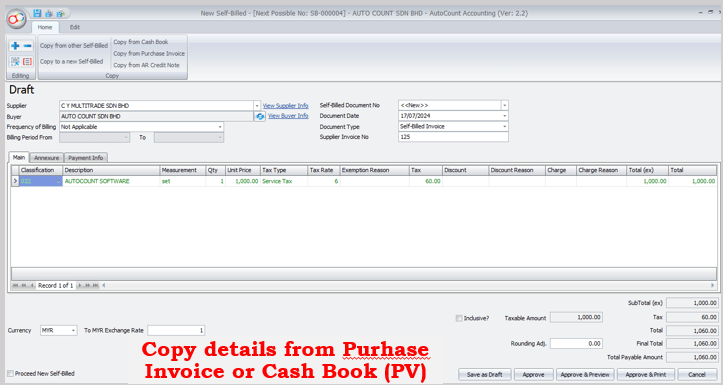Click the Save icon in quick access toolbar
The height and width of the screenshot is (385, 723).
(37, 13)
